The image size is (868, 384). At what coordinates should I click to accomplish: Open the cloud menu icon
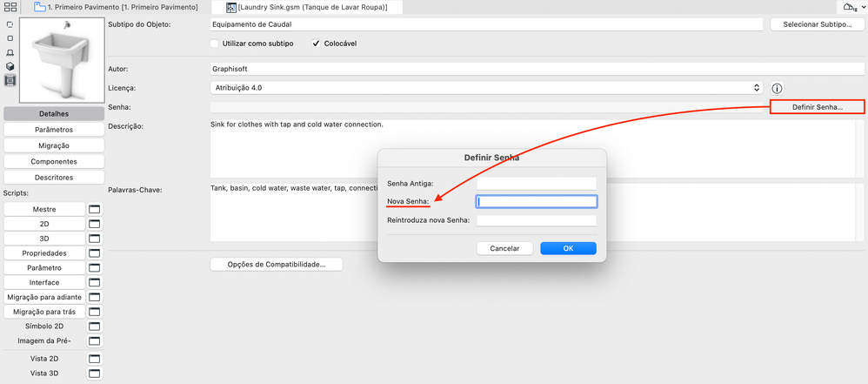[x=853, y=7]
